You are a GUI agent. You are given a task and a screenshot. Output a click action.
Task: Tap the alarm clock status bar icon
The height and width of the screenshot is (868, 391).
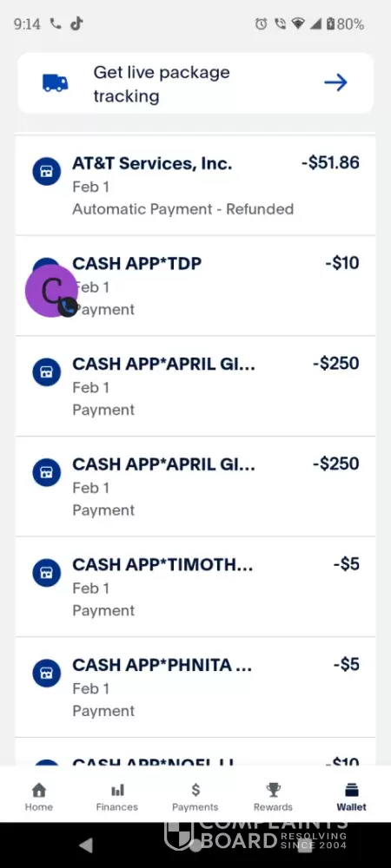click(x=261, y=23)
